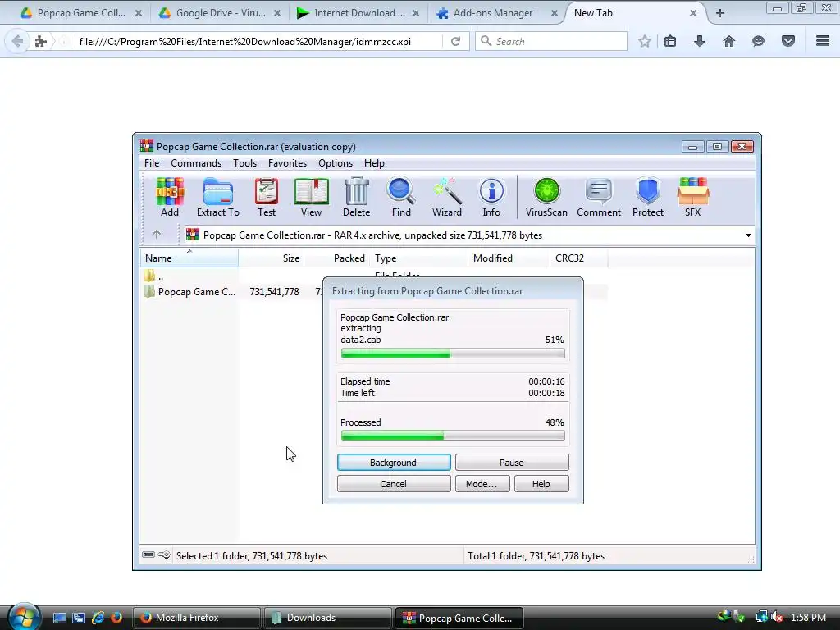The image size is (840, 630).
Task: Open the File menu in WinRAR
Action: 152,163
